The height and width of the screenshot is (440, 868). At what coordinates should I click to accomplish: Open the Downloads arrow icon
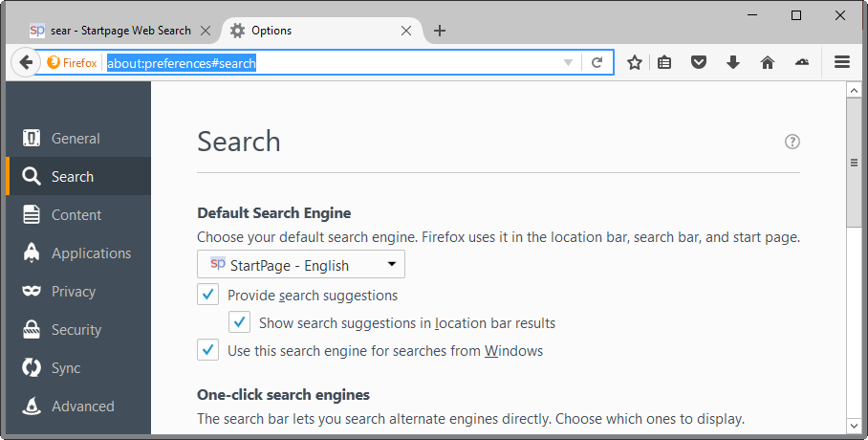tap(733, 62)
